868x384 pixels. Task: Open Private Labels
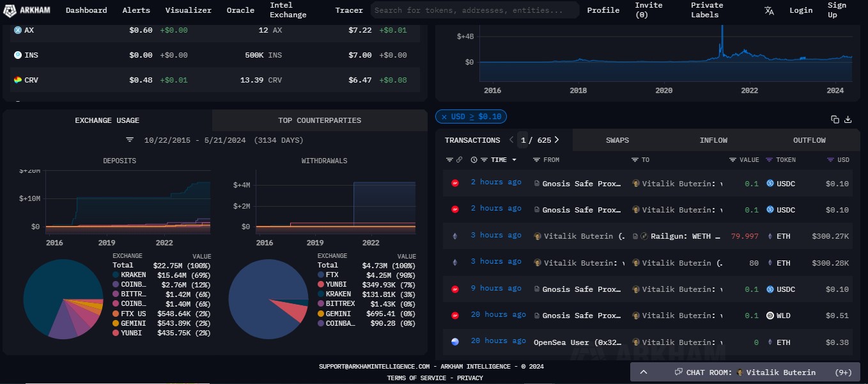point(708,10)
